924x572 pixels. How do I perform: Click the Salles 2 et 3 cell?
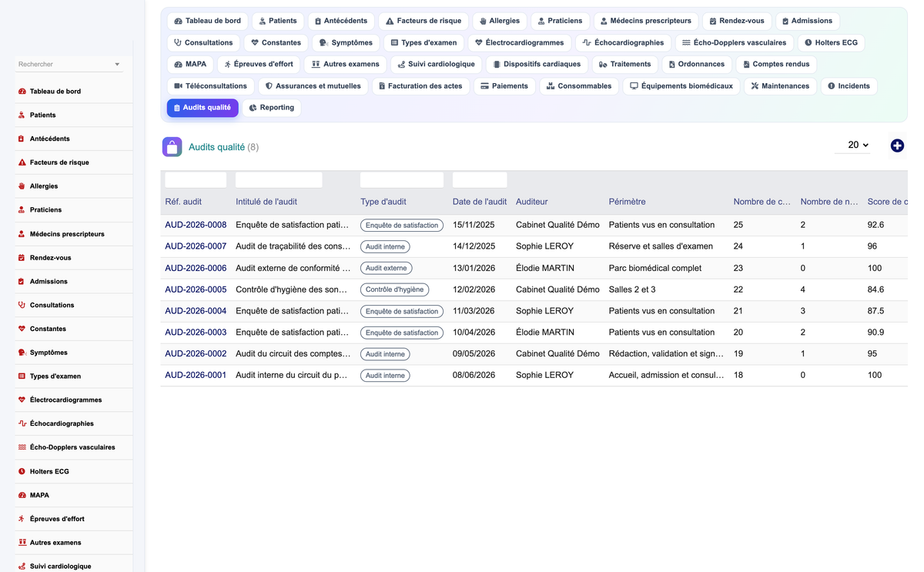(632, 290)
